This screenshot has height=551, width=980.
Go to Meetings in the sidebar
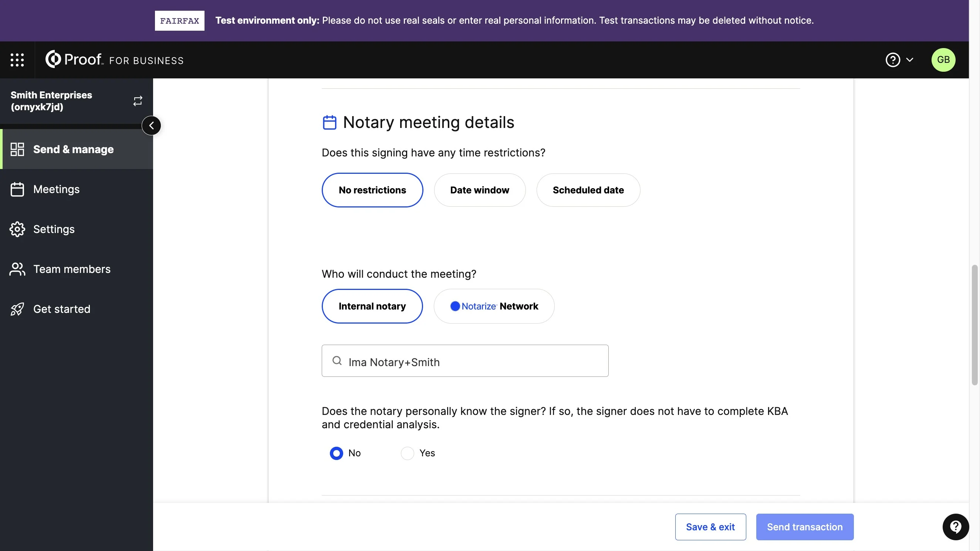pyautogui.click(x=77, y=189)
